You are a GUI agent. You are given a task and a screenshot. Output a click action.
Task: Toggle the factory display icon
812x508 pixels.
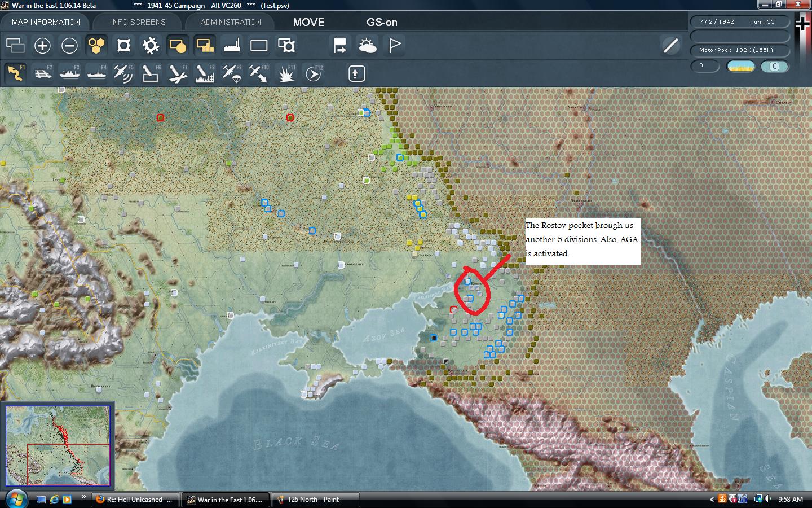[x=232, y=46]
